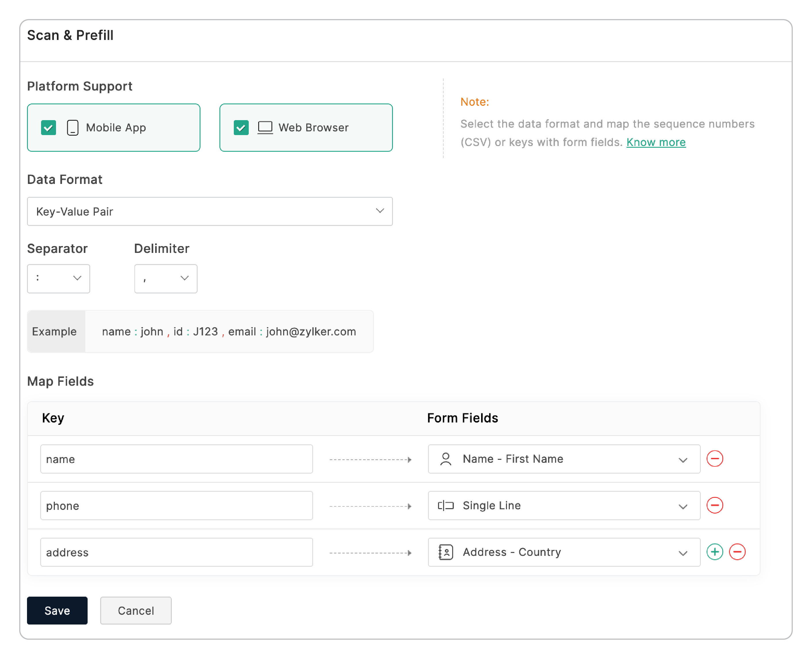Open the Know more link
The height and width of the screenshot is (659, 812).
click(656, 142)
